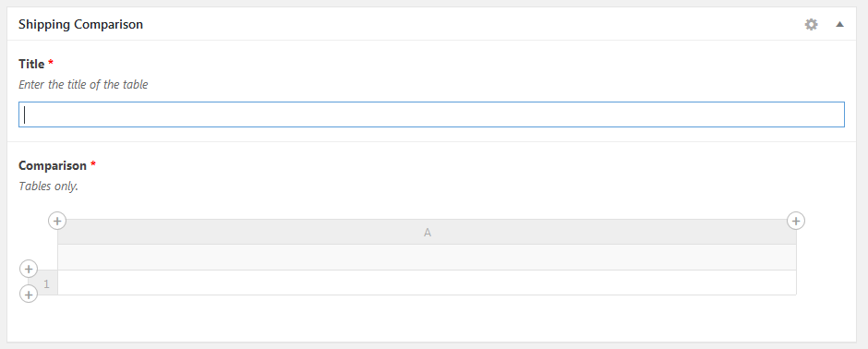Screen dimensions: 868x349
Task: Click the Comparison field label
Action: coord(53,165)
